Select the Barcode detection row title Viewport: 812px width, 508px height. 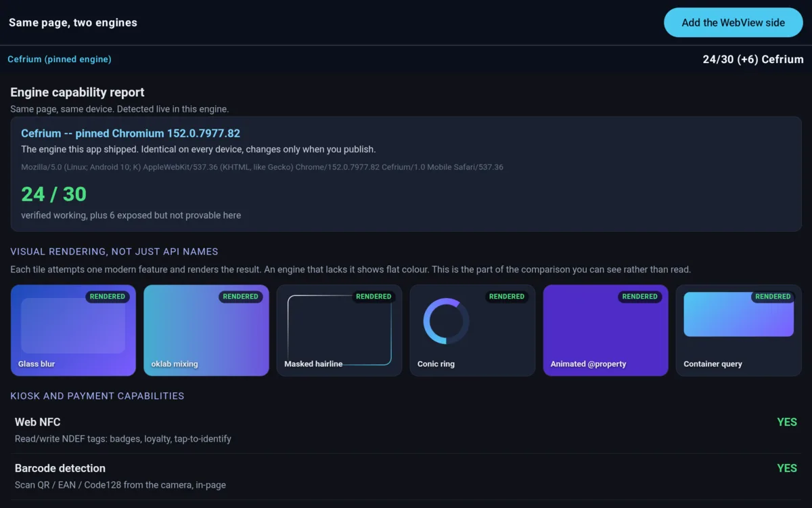[60, 468]
